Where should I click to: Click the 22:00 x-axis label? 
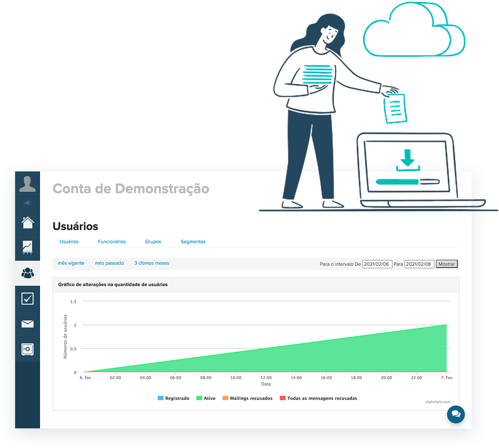(x=417, y=378)
